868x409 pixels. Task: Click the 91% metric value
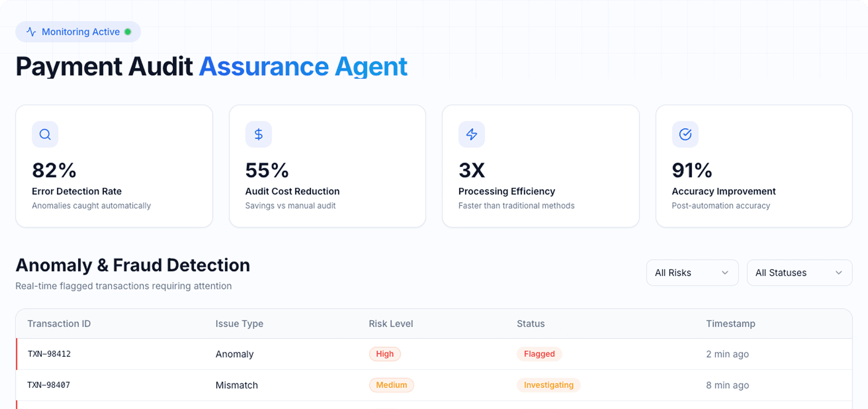(x=692, y=170)
